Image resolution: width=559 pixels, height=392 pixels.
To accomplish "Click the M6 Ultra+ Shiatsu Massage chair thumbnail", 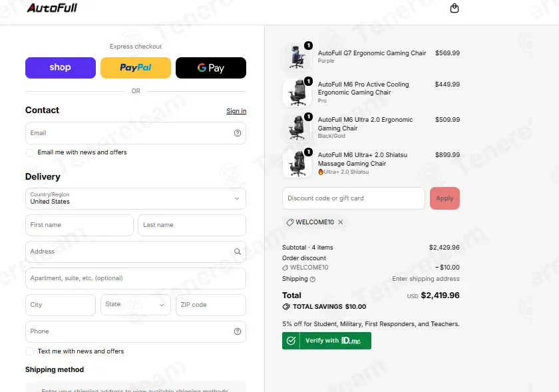I will click(x=297, y=163).
